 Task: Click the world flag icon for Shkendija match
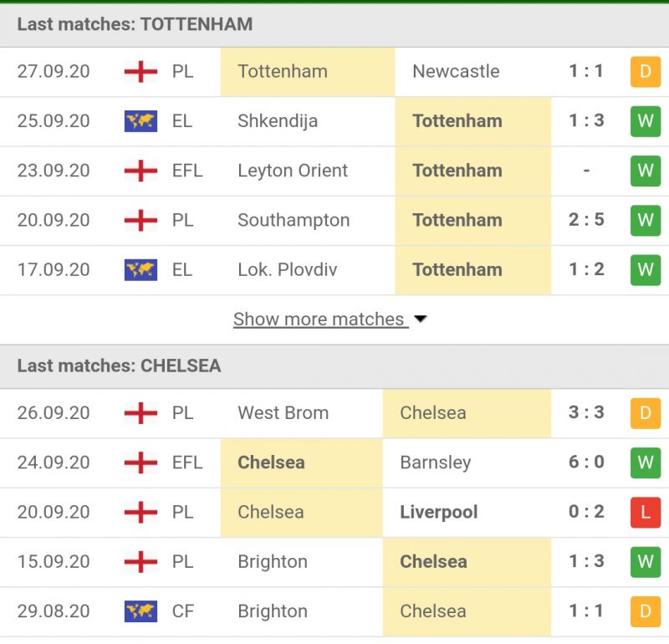(x=140, y=121)
